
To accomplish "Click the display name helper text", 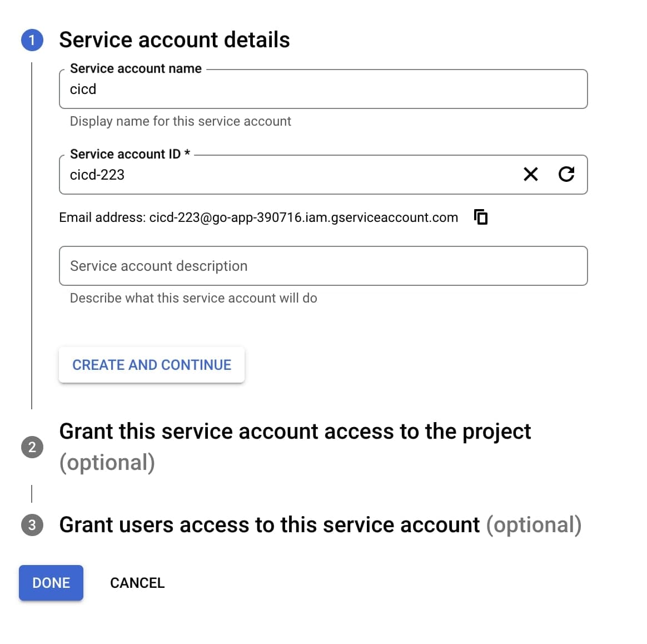I will tap(180, 121).
